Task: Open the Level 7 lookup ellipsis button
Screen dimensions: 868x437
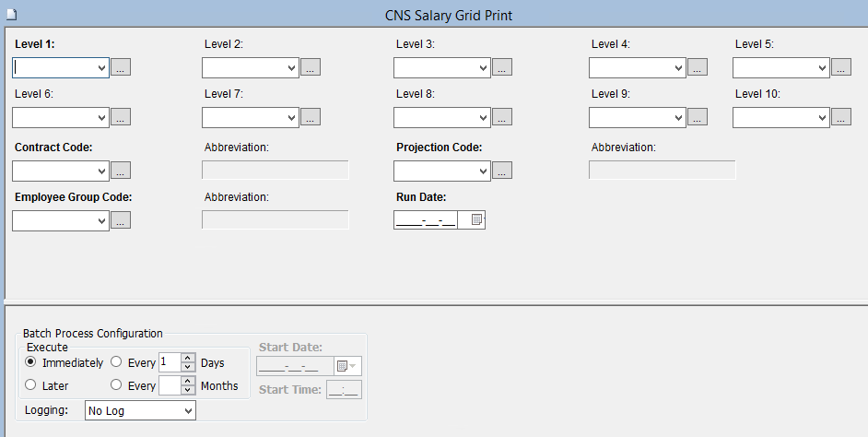Action: [x=311, y=117]
